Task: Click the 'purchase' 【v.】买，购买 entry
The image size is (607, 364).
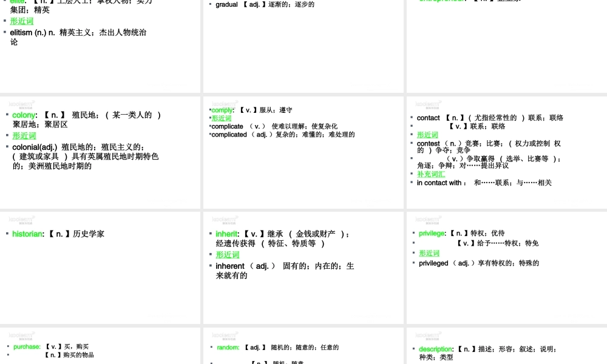Action: tap(51, 346)
